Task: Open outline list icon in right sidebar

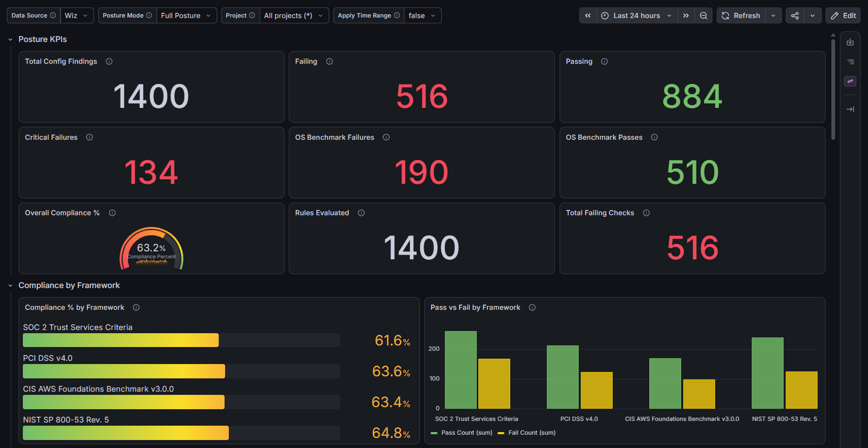Action: (x=850, y=62)
